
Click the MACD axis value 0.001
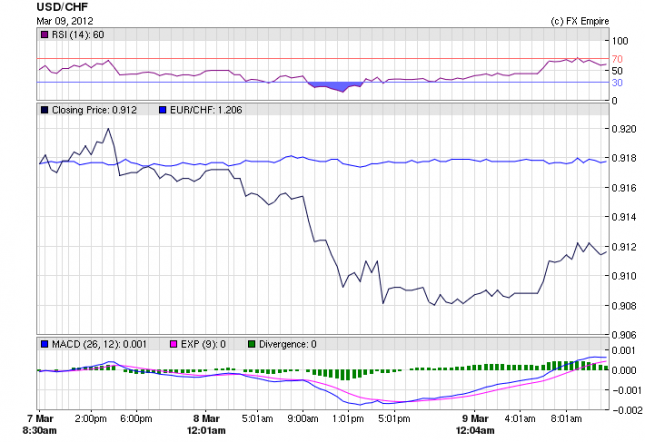click(x=624, y=350)
